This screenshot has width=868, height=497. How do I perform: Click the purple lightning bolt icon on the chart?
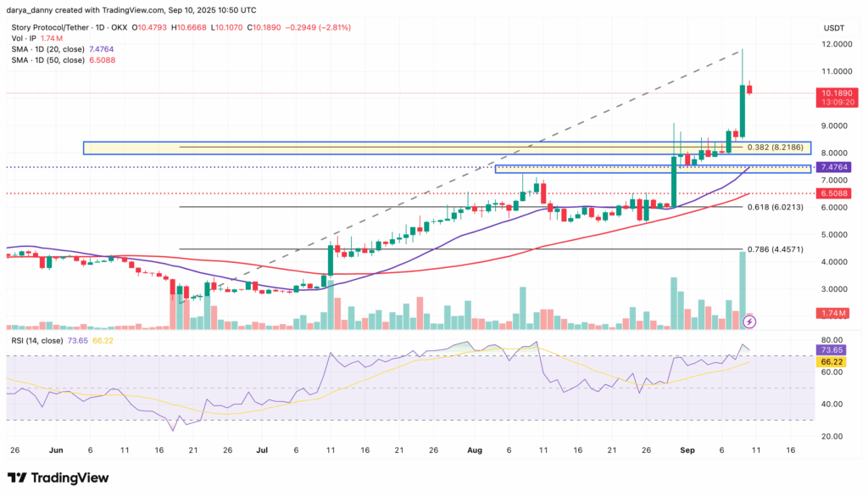click(749, 321)
